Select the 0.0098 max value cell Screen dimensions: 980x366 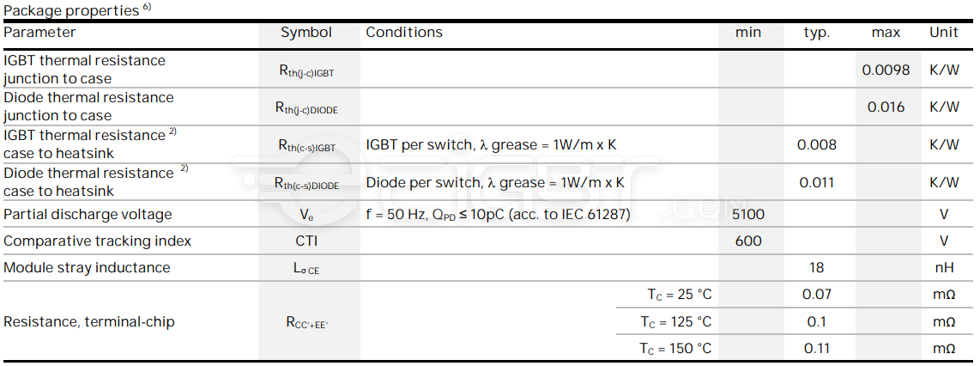point(886,70)
